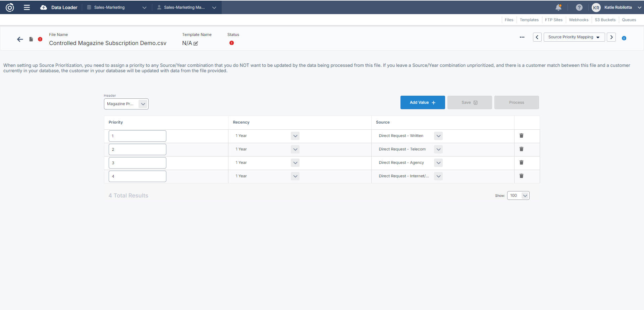Screen dimensions: 644x310
Task: Open the three-dot more options menu
Action: (522, 37)
